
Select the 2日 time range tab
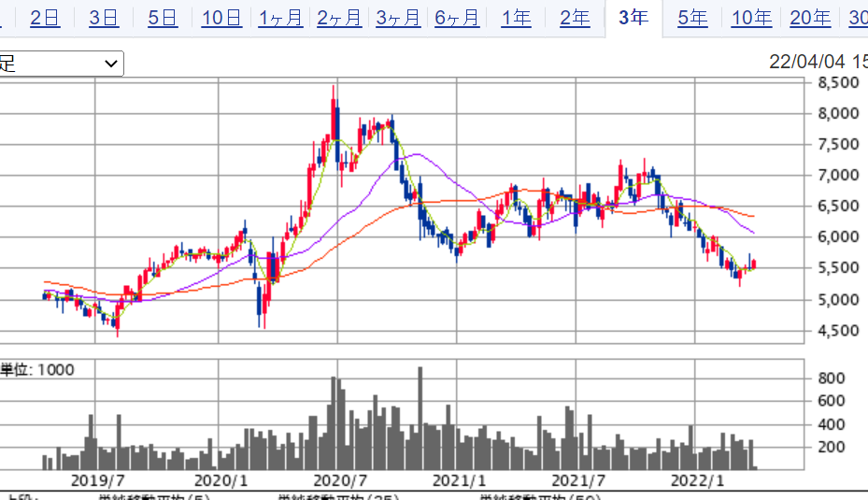point(45,19)
